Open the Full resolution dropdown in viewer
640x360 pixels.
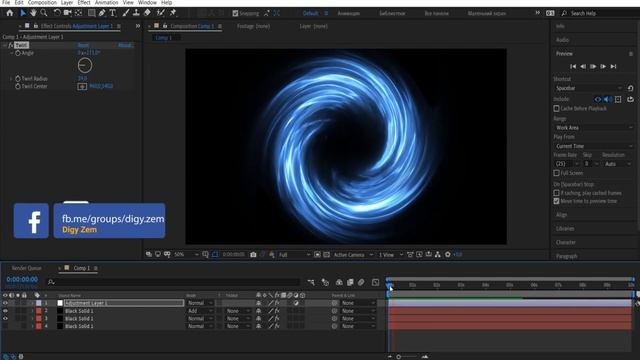tap(294, 255)
